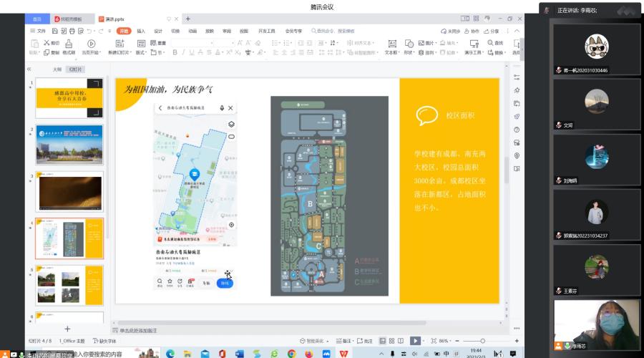644x358 pixels.
Task: Play slideshow button in status bar
Action: 414,341
